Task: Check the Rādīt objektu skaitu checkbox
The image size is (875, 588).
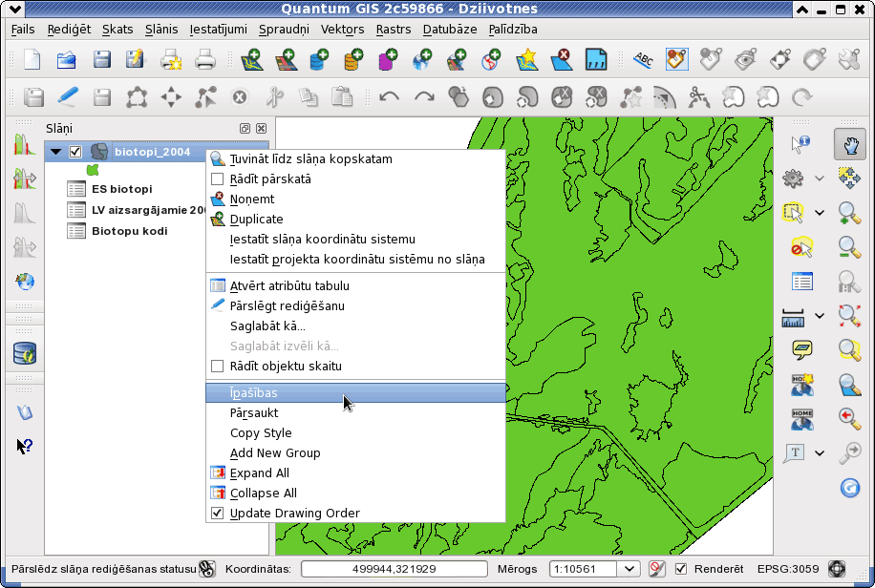Action: coord(217,367)
